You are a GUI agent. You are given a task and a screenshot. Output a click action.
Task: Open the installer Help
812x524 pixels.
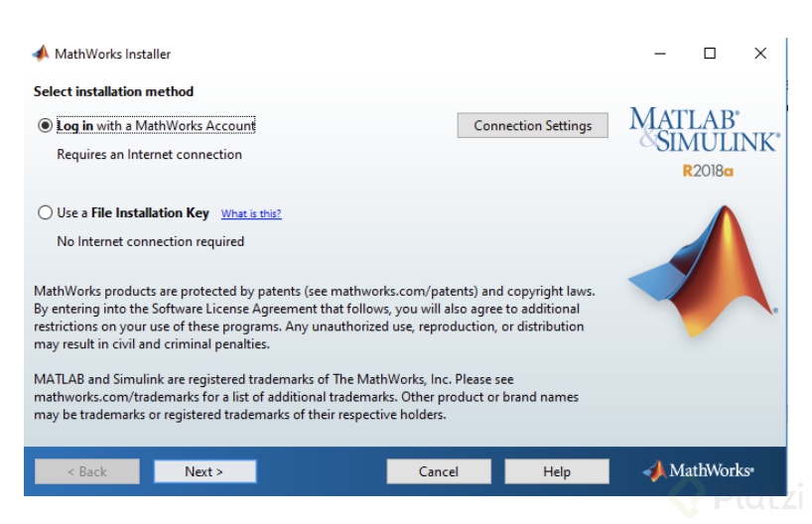pyautogui.click(x=557, y=471)
